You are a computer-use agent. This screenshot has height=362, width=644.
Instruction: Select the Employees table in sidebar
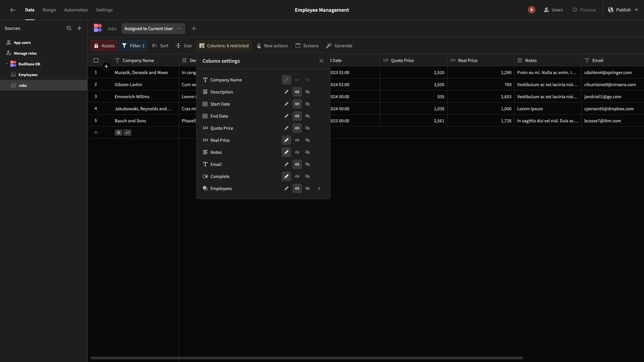click(44, 75)
